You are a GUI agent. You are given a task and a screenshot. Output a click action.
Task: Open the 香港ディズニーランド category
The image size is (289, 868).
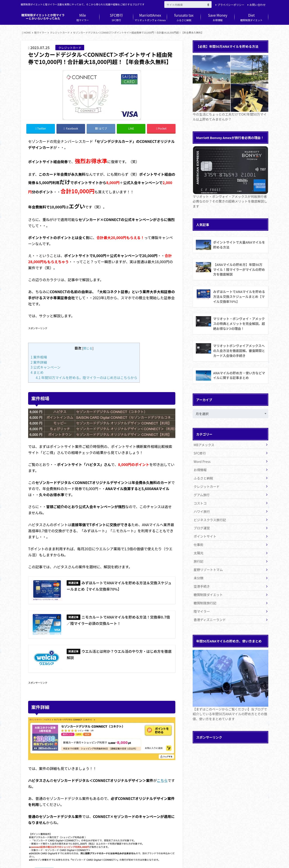coord(230,620)
